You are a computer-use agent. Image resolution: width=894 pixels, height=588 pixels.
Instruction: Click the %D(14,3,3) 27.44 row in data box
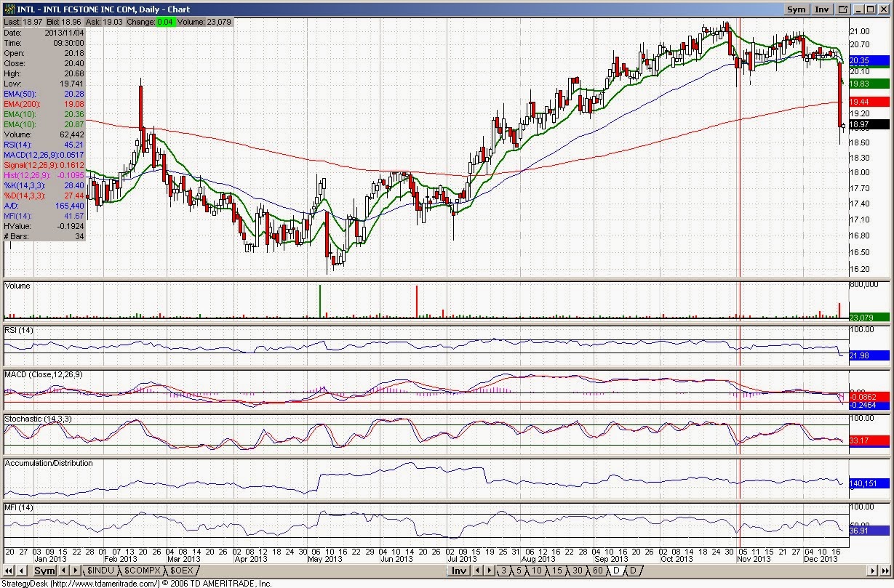tap(44, 196)
